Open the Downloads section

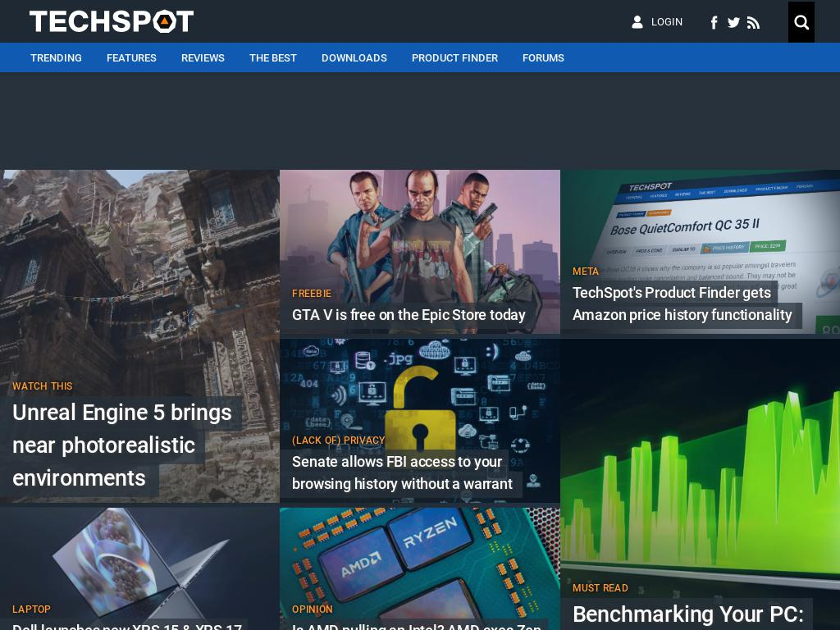pos(354,58)
